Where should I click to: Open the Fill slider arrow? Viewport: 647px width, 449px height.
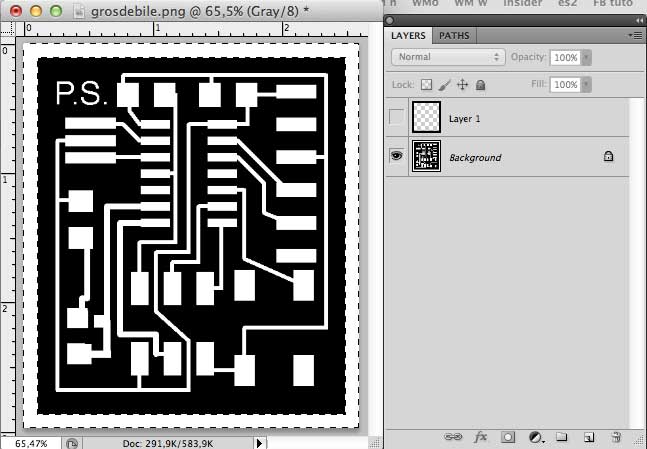click(586, 85)
